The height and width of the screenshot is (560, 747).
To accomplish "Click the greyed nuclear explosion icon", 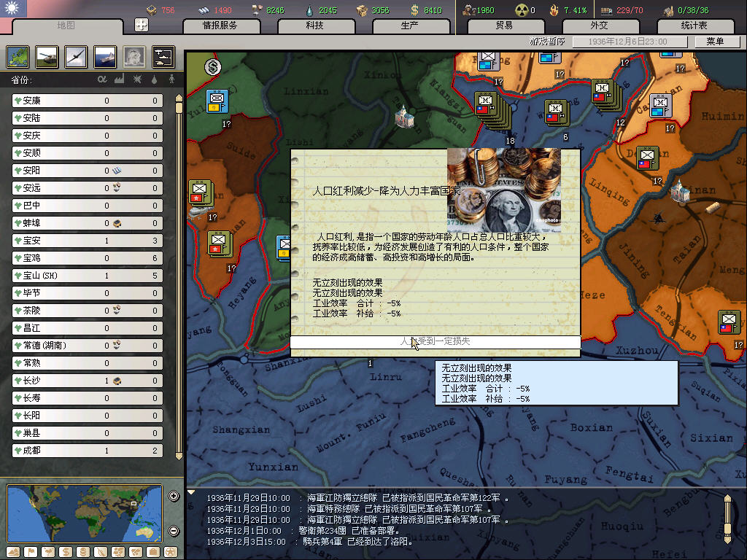I will (x=134, y=57).
